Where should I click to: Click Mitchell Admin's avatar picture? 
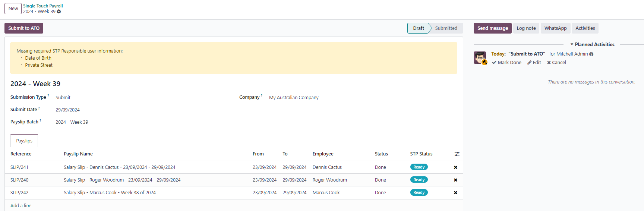[480, 58]
